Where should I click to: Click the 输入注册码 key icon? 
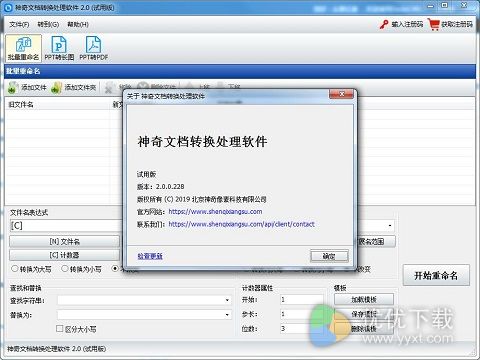click(384, 24)
